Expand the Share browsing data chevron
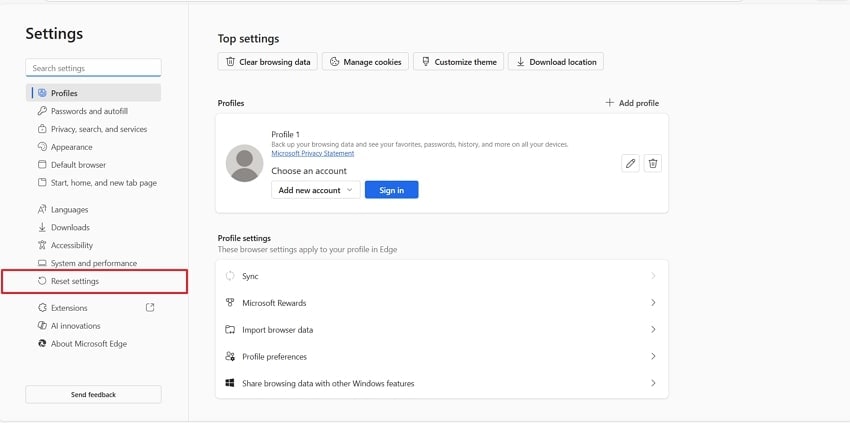This screenshot has width=850, height=423. pos(653,383)
